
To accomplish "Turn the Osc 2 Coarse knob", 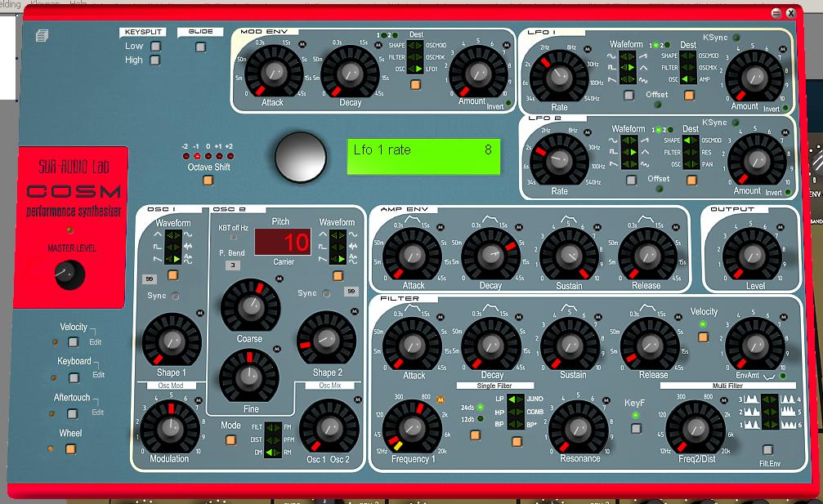I will [250, 306].
